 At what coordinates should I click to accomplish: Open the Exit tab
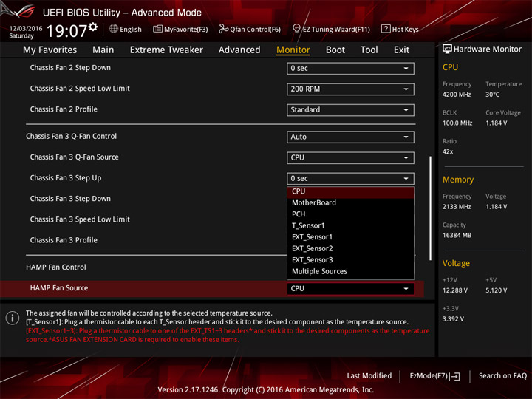[x=401, y=50]
